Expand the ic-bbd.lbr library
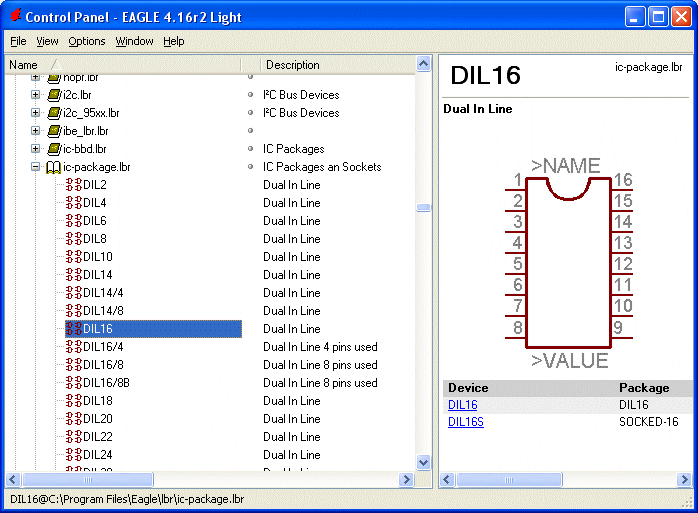698x513 pixels. (35, 148)
